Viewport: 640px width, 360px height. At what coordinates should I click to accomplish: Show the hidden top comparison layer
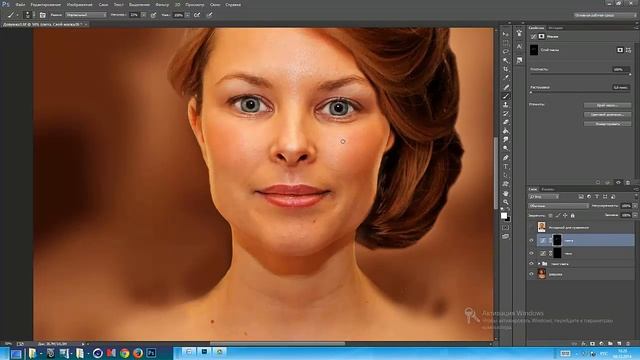(531, 227)
